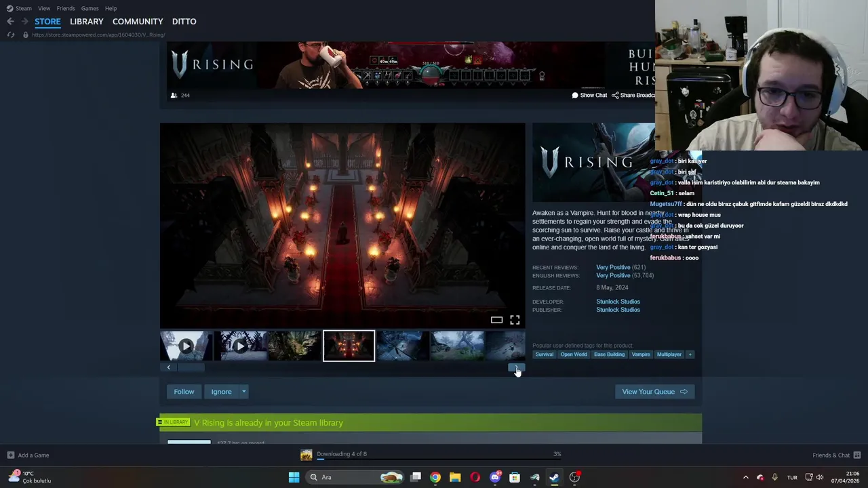Image resolution: width=868 pixels, height=488 pixels.
Task: Switch to the LIBRARY tab
Action: pos(87,22)
